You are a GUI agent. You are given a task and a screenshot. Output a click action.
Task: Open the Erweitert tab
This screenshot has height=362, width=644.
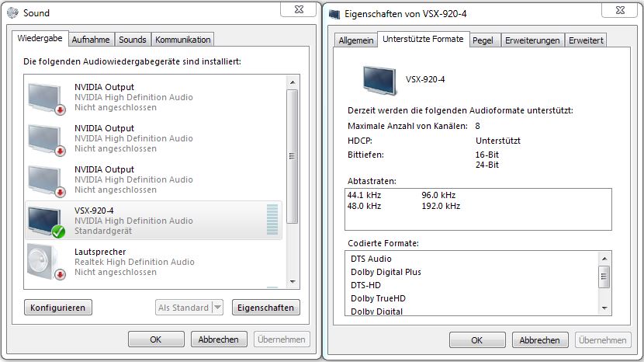click(586, 40)
